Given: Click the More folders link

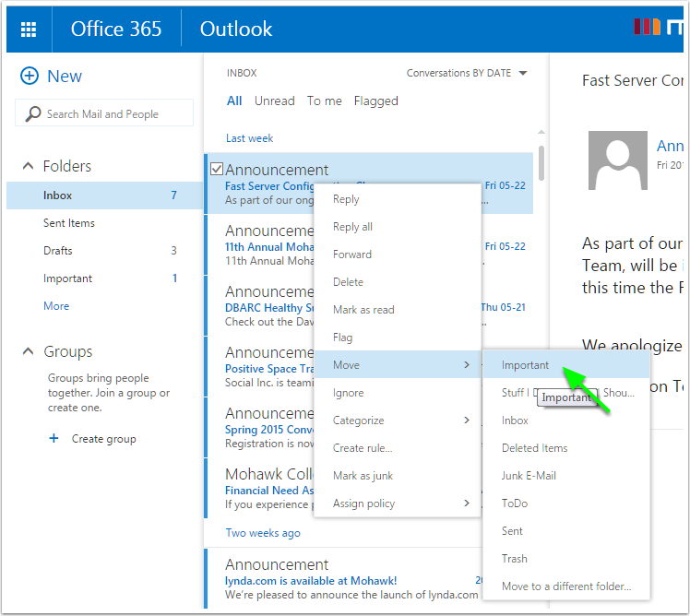Looking at the screenshot, I should (x=56, y=306).
